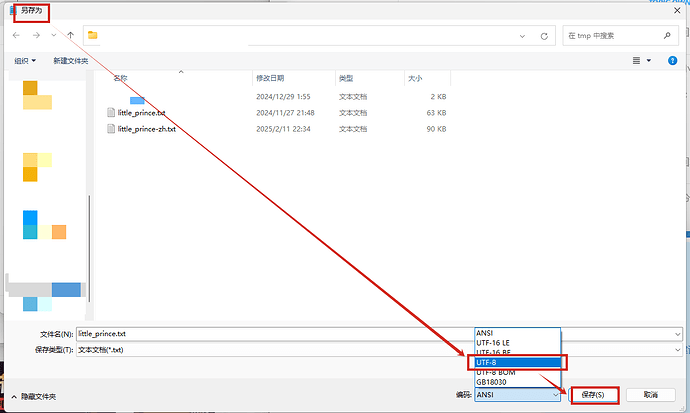Click the 取消 button

point(651,395)
